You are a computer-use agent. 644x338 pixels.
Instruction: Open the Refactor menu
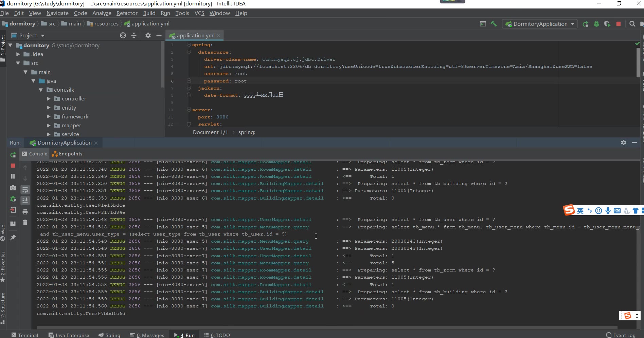click(x=127, y=13)
